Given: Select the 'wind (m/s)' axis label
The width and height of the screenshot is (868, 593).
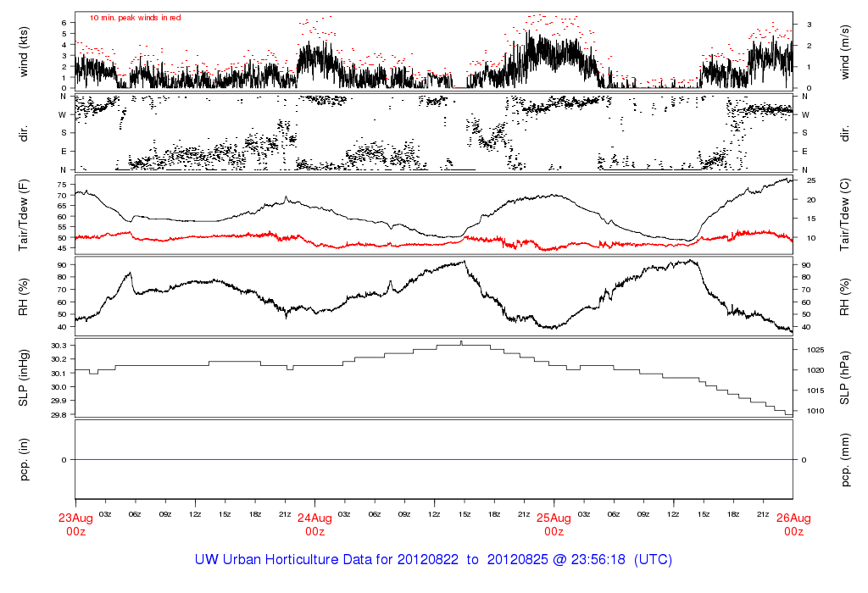Looking at the screenshot, I should [845, 52].
